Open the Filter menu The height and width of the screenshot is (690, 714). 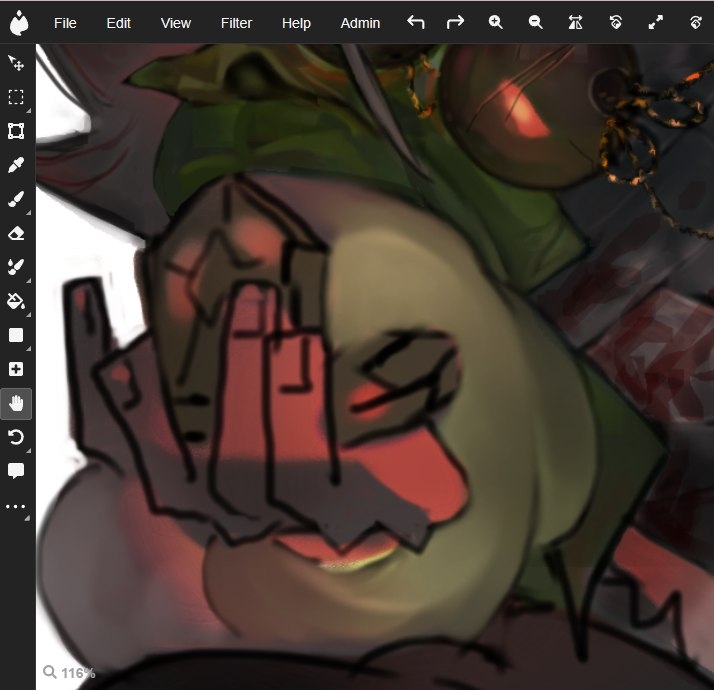coord(236,23)
